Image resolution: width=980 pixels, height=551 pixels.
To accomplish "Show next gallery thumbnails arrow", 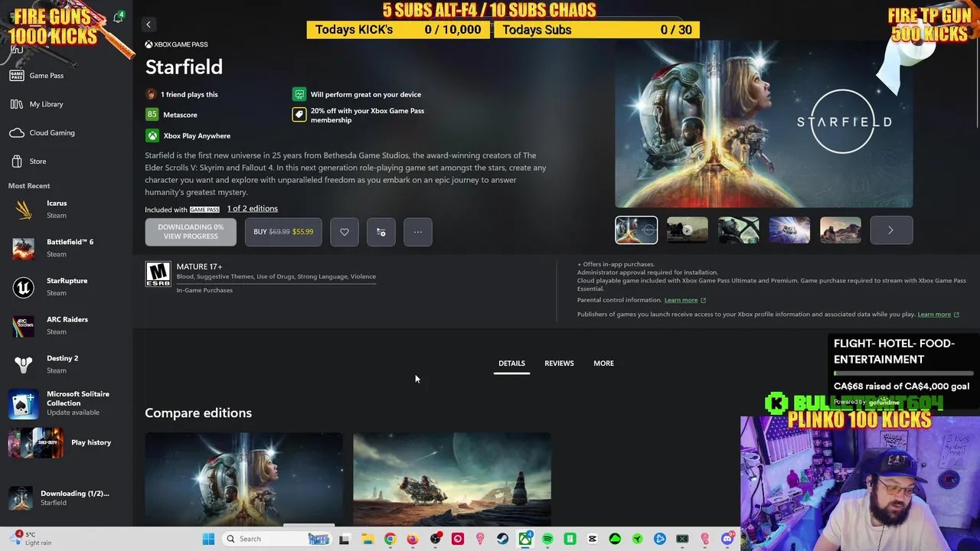I will 891,230.
